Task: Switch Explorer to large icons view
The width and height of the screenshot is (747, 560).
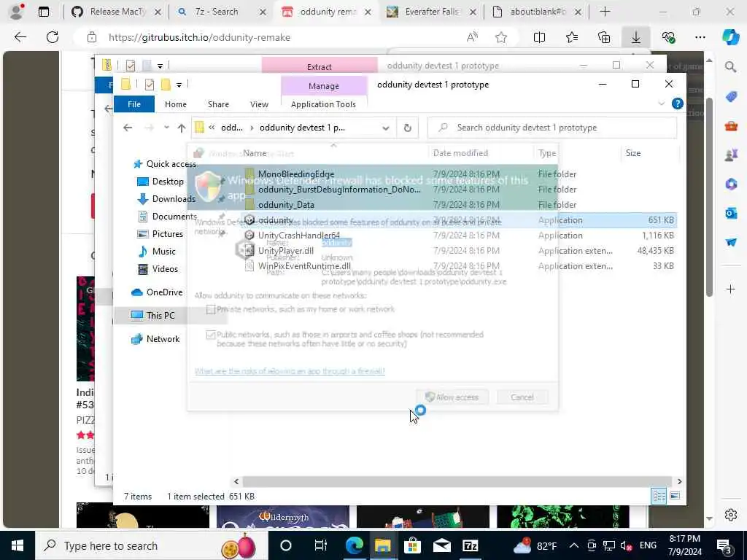Action: coord(675,496)
